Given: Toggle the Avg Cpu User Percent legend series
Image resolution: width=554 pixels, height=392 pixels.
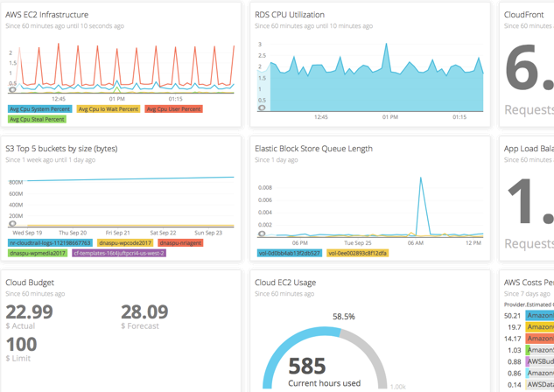Looking at the screenshot, I should tap(173, 109).
